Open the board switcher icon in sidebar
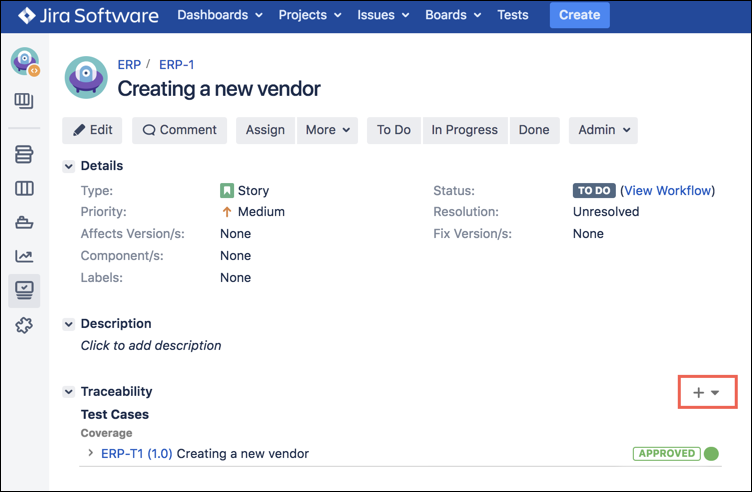 tap(24, 101)
